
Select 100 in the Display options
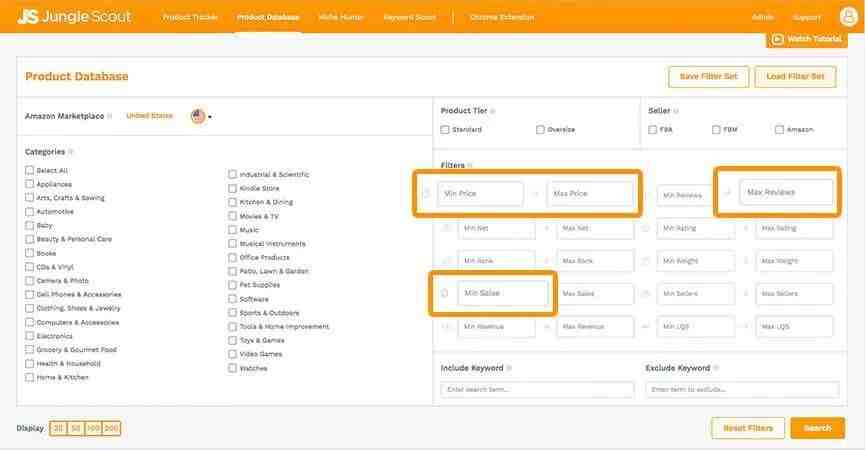pos(94,428)
